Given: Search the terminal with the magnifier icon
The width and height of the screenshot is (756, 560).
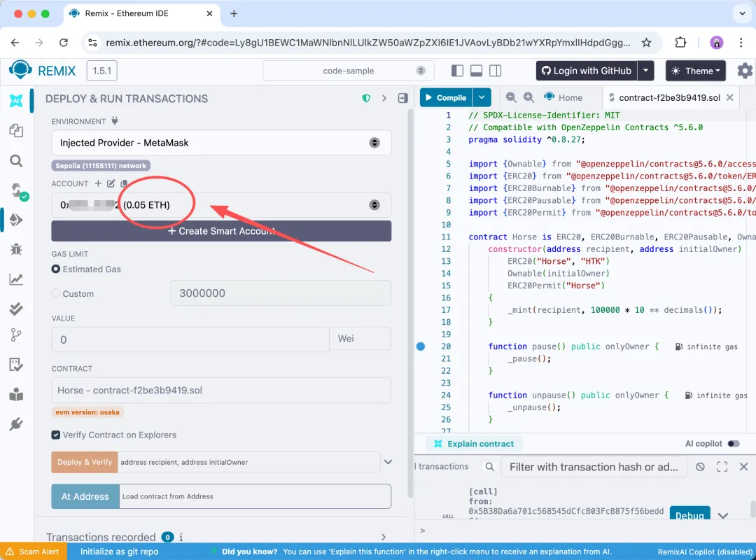Looking at the screenshot, I should [489, 467].
